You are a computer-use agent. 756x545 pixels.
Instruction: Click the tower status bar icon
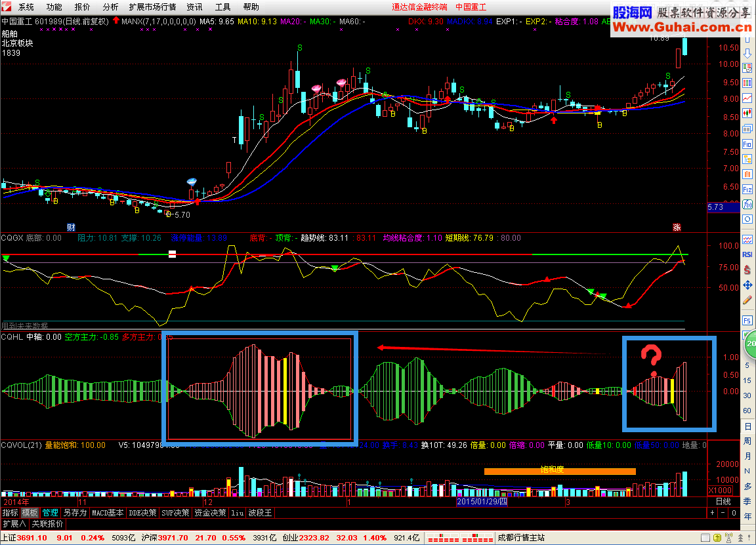click(x=740, y=538)
